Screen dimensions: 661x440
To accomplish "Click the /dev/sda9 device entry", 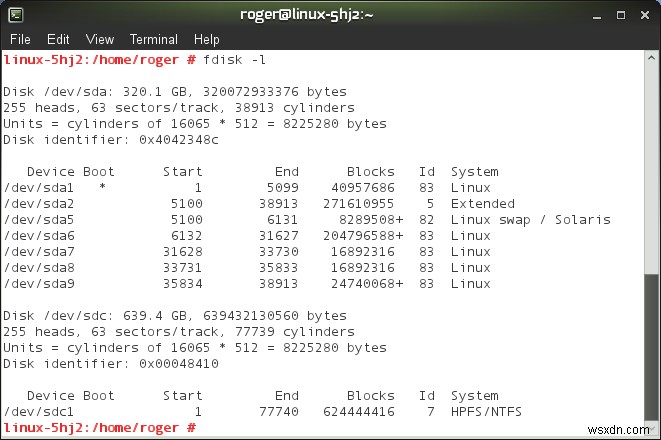I will coord(38,284).
